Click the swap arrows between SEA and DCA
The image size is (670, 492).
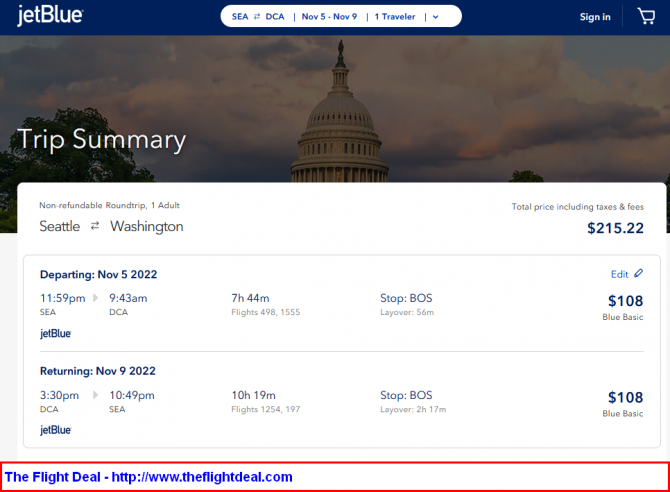(257, 17)
